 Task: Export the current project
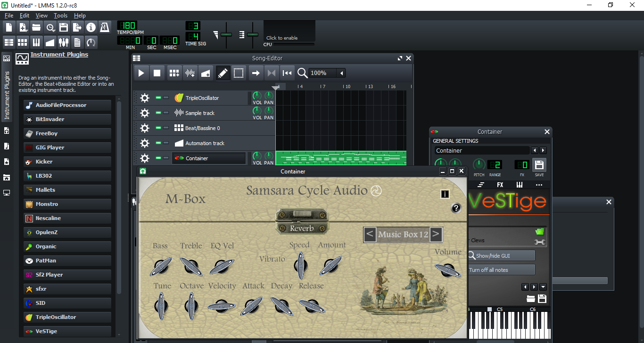click(77, 27)
